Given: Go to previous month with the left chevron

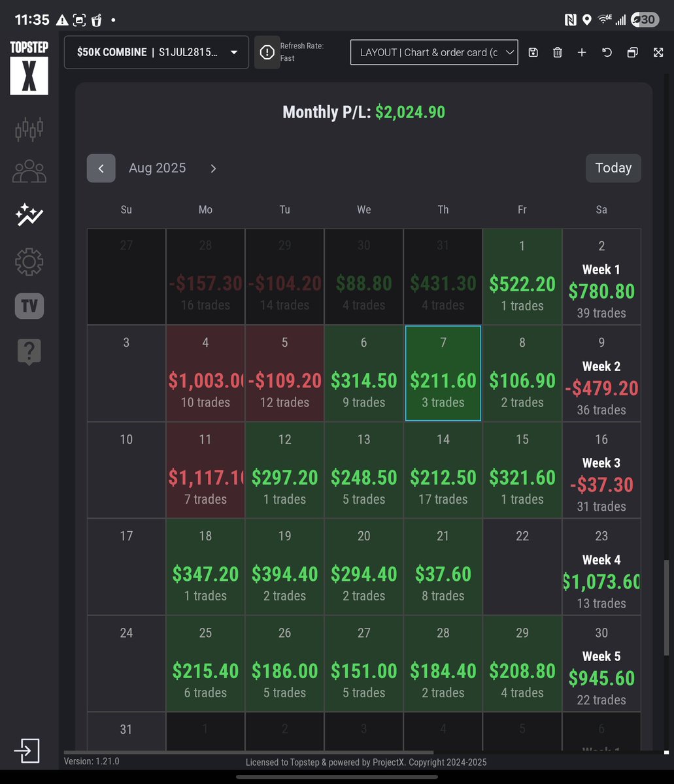Looking at the screenshot, I should coord(101,168).
